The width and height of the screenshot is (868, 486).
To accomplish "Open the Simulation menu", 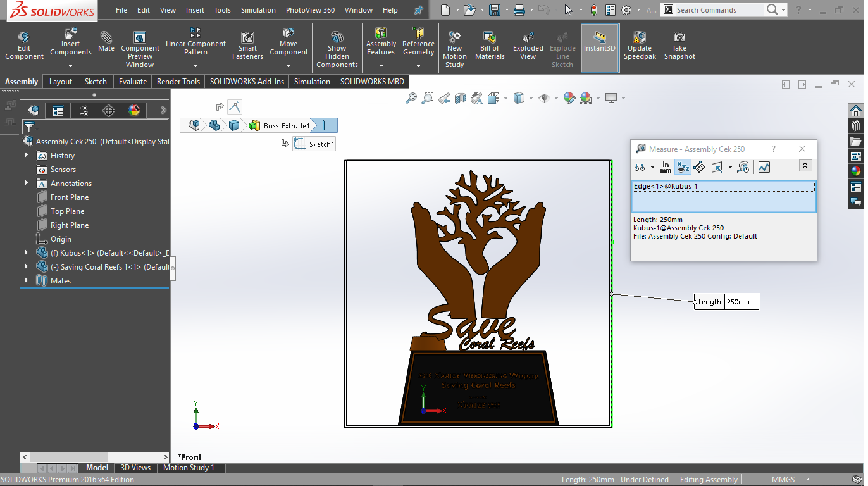I will tap(258, 10).
